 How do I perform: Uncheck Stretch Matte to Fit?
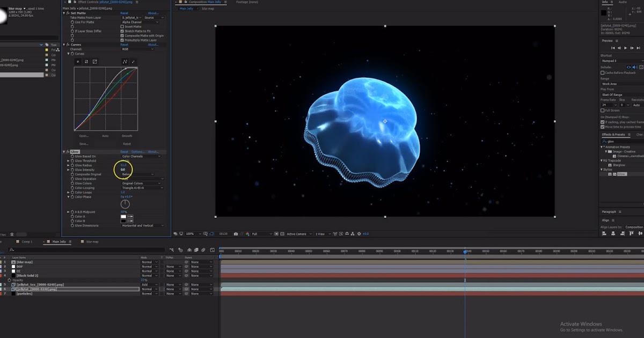(x=122, y=31)
